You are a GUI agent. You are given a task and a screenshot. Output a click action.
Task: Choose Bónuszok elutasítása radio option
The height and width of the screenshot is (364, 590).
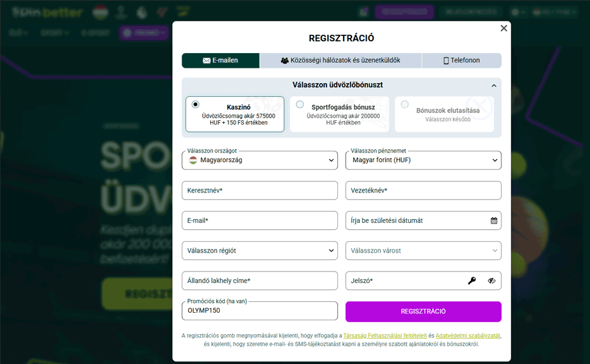(405, 104)
